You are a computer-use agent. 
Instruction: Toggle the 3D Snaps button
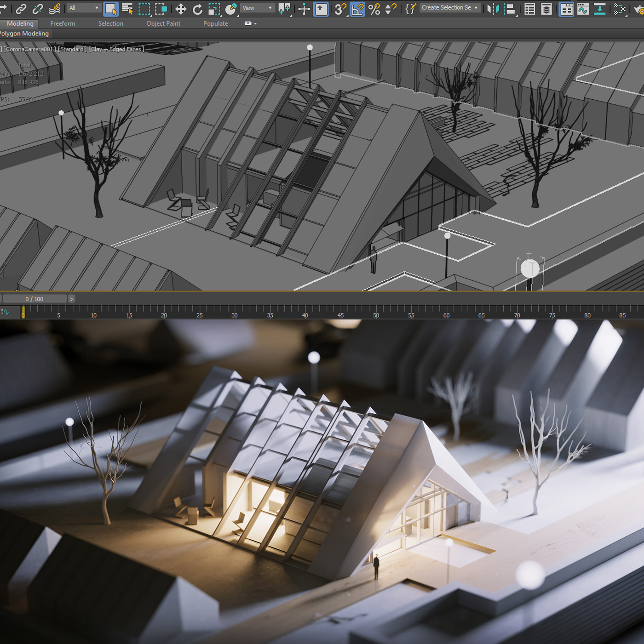pos(340,9)
